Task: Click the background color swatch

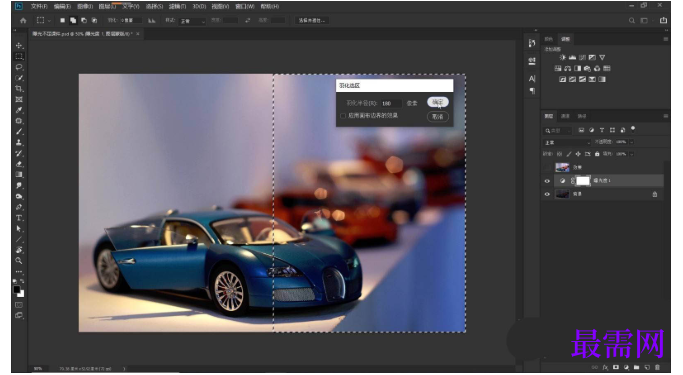Action: [x=21, y=294]
